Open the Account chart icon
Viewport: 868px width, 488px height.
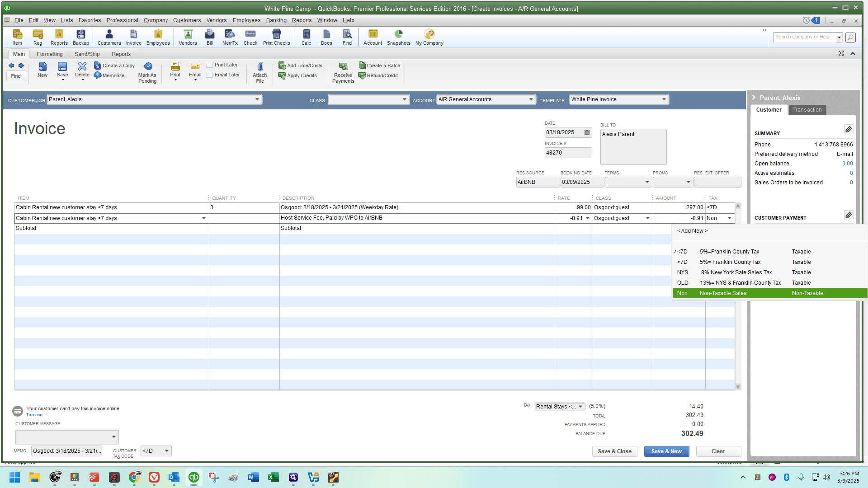(373, 37)
